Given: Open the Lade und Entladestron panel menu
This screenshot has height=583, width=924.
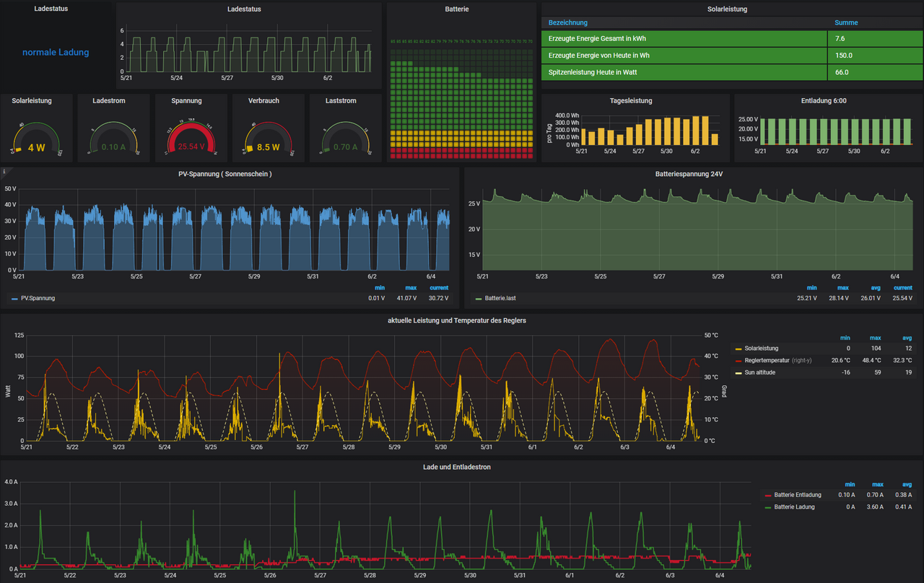Looking at the screenshot, I should coord(456,467).
